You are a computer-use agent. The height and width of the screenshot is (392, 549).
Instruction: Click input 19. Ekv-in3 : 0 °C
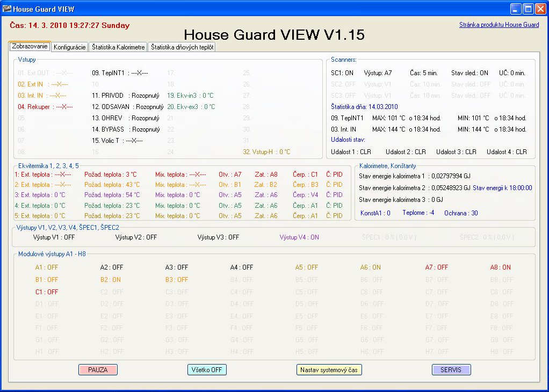190,96
